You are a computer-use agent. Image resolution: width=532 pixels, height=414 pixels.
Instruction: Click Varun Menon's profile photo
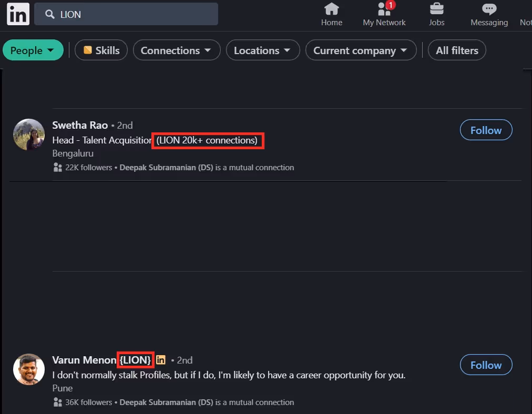29,369
